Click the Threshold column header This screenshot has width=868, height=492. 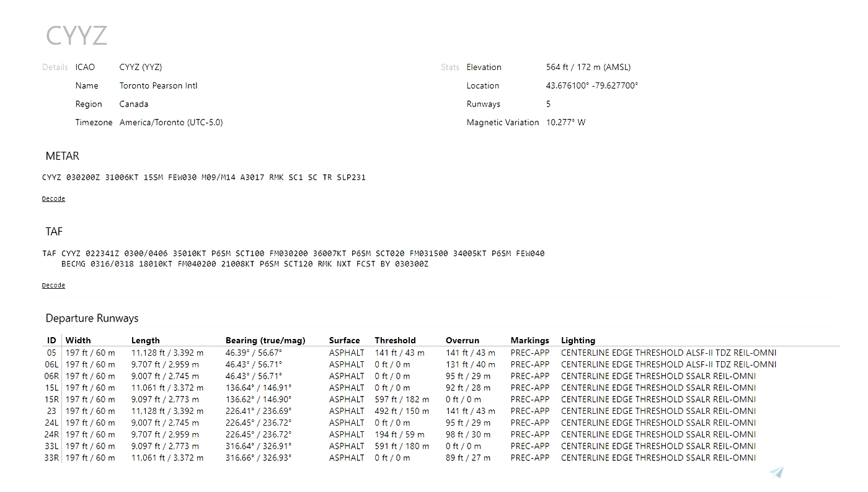(396, 340)
